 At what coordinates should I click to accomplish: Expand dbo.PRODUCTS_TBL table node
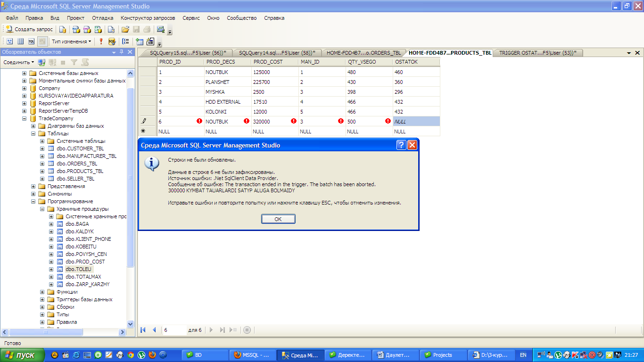[x=42, y=171]
